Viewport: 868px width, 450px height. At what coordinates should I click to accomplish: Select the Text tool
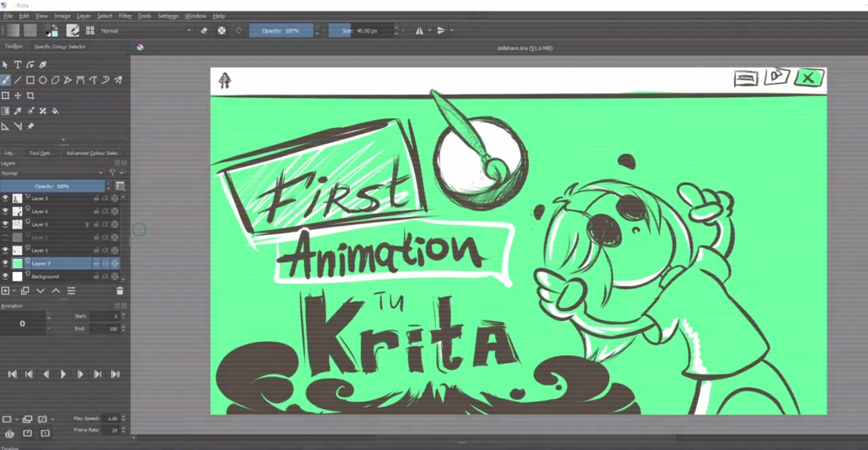click(18, 64)
